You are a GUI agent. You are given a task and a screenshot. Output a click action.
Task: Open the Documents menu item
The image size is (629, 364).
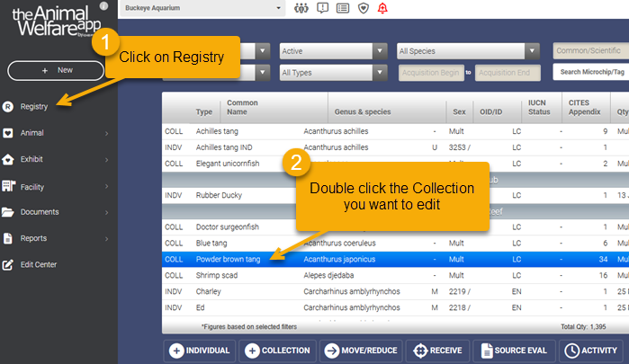[x=40, y=212]
